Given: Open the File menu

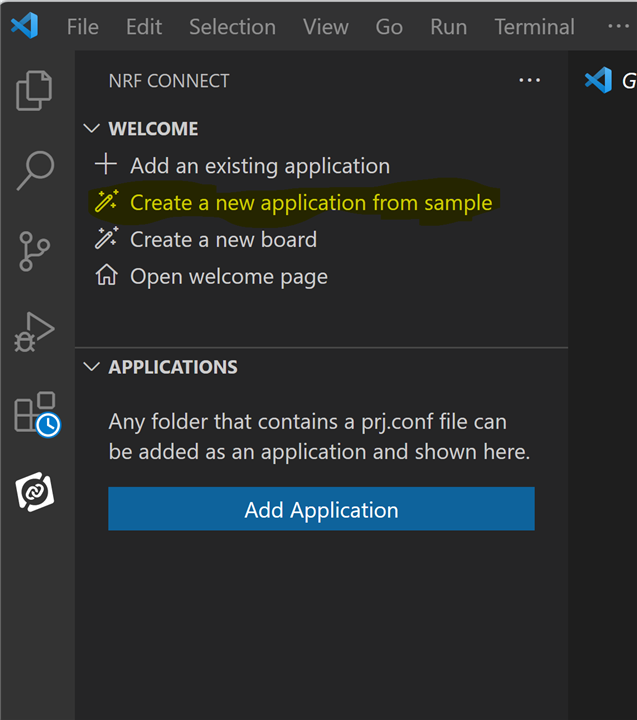Looking at the screenshot, I should tap(83, 27).
